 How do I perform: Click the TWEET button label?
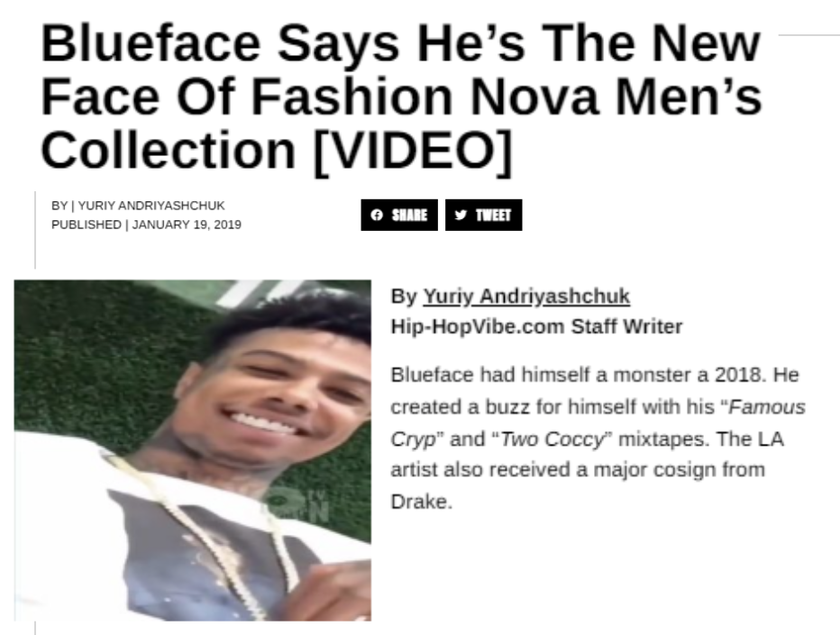[493, 215]
